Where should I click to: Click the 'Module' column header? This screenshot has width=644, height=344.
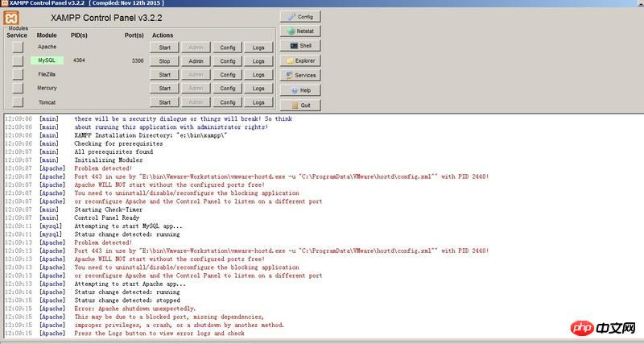[47, 35]
